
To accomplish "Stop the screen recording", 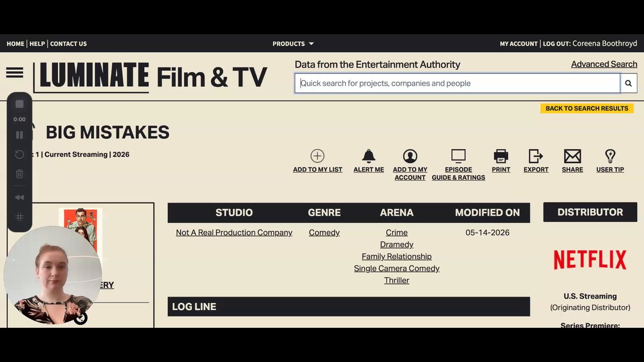I will click(x=20, y=104).
